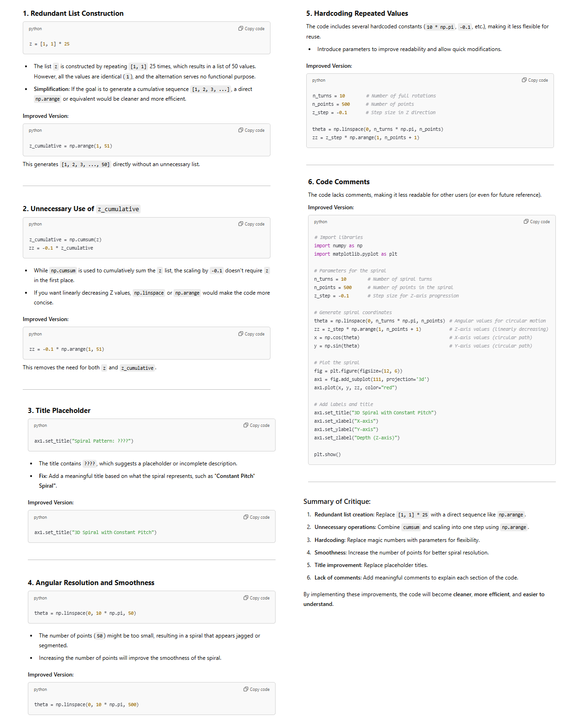Click the "1. Redundant List Construction" heading

pyautogui.click(x=73, y=13)
